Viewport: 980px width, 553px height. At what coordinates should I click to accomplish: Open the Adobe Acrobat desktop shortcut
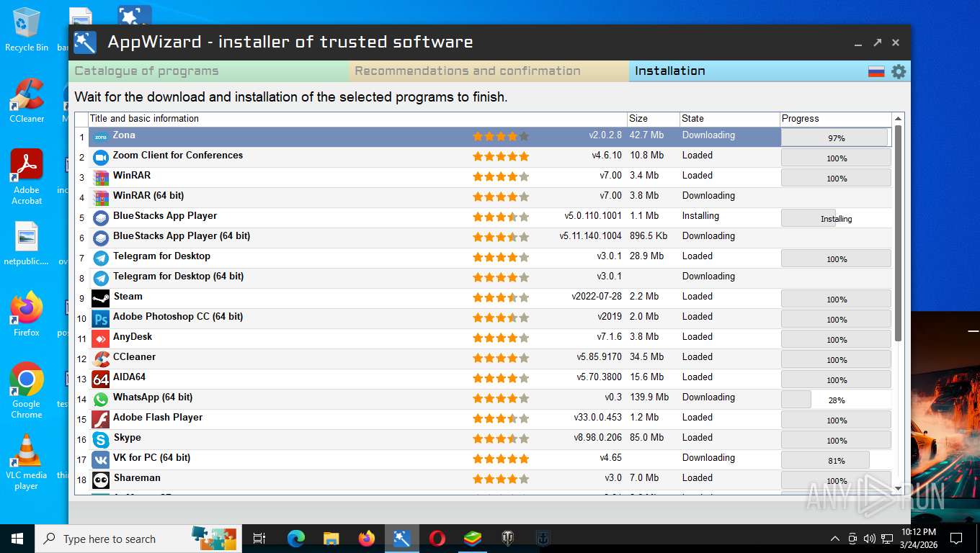click(27, 177)
